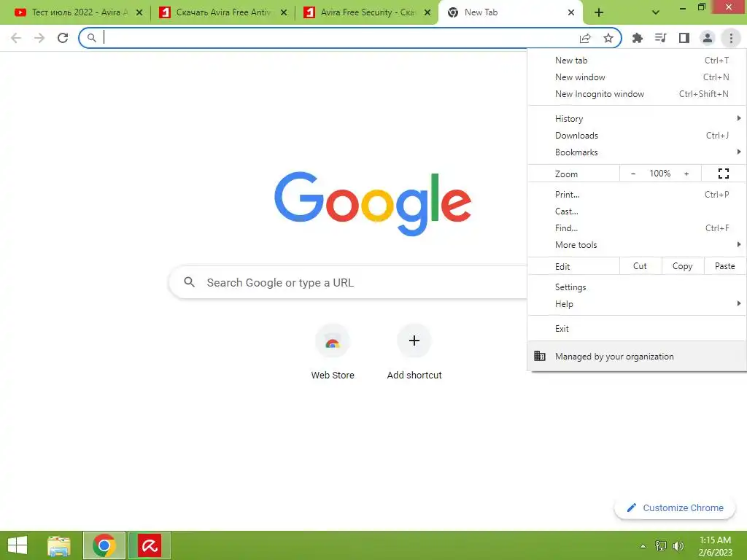Click Paste in the Edit row
The image size is (747, 560).
click(x=725, y=266)
